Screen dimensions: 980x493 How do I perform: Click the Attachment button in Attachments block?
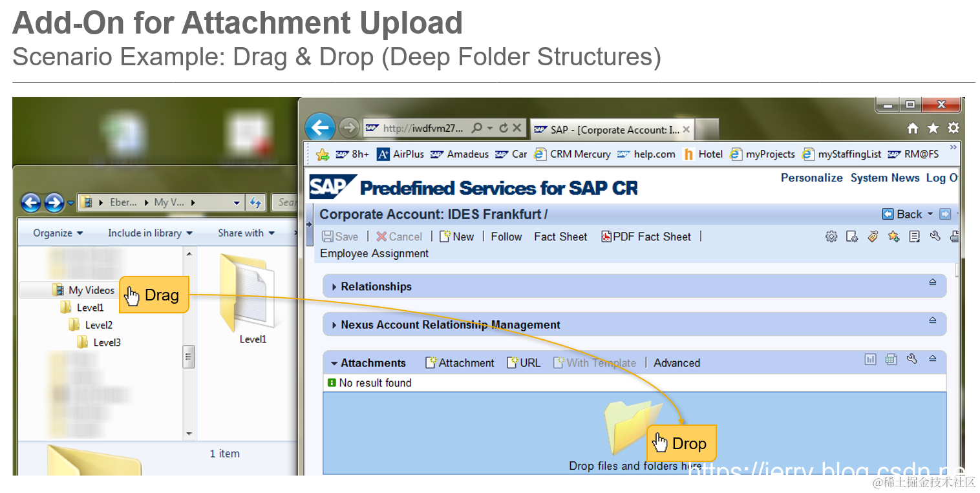[x=460, y=362]
